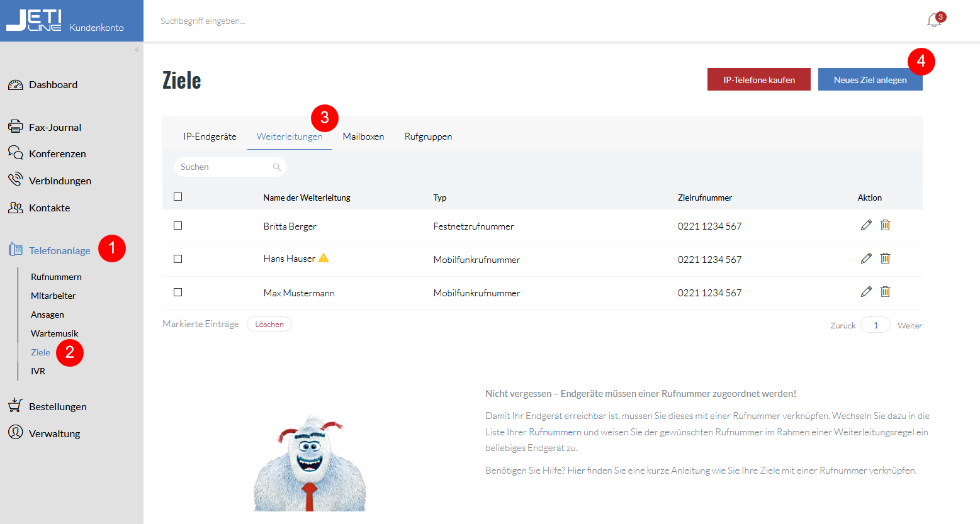Image resolution: width=980 pixels, height=524 pixels.
Task: Edit Britta Berger forwarding with pencil icon
Action: pyautogui.click(x=866, y=225)
